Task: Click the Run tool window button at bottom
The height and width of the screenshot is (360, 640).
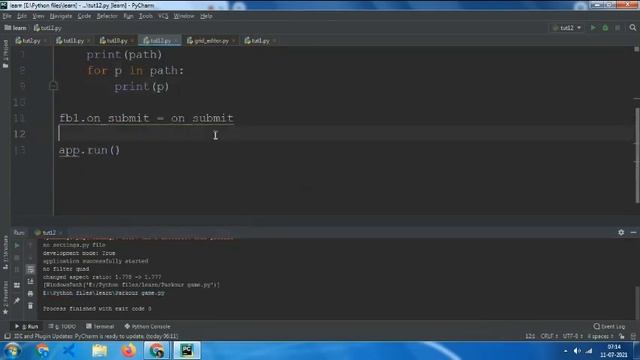Action: coord(26,327)
